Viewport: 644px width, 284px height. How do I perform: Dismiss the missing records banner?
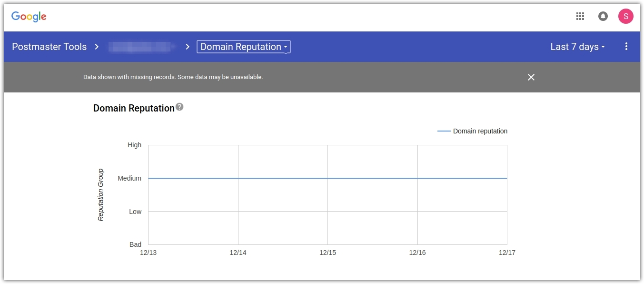point(531,77)
